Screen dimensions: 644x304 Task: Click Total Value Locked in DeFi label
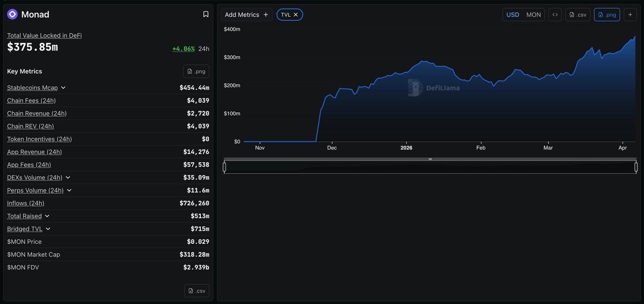click(45, 35)
